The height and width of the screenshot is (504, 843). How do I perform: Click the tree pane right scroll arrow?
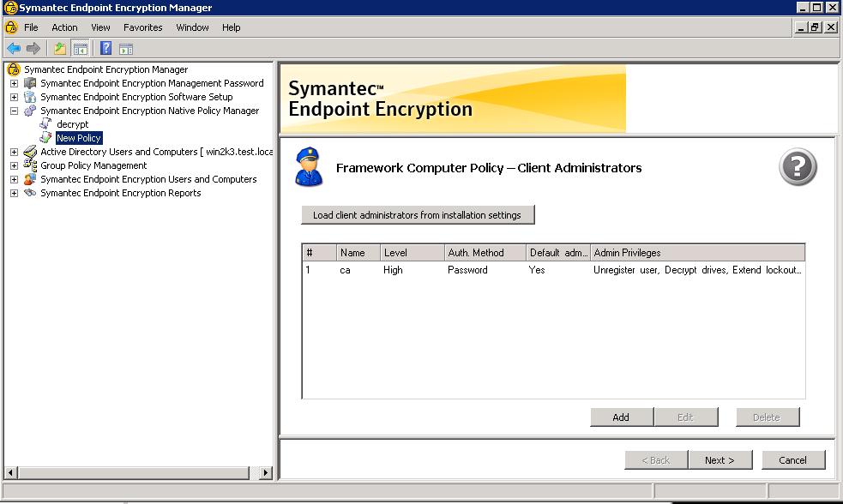click(265, 473)
